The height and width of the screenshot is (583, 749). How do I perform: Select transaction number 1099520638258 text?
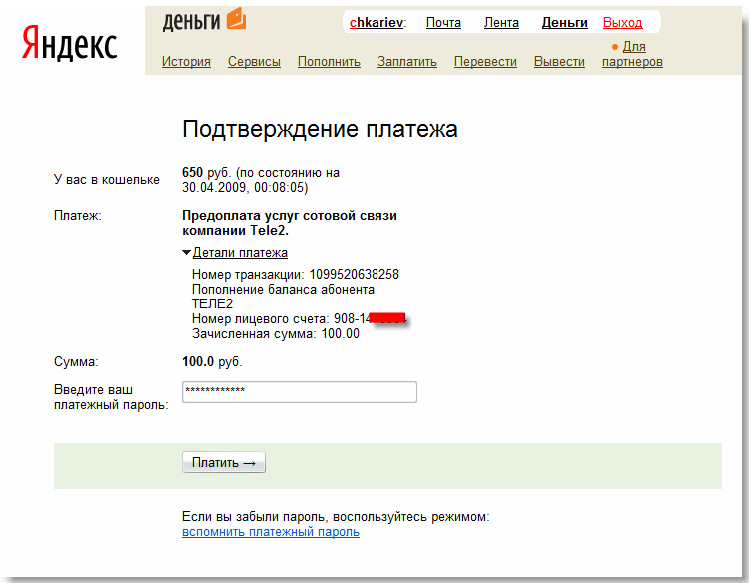coord(354,274)
